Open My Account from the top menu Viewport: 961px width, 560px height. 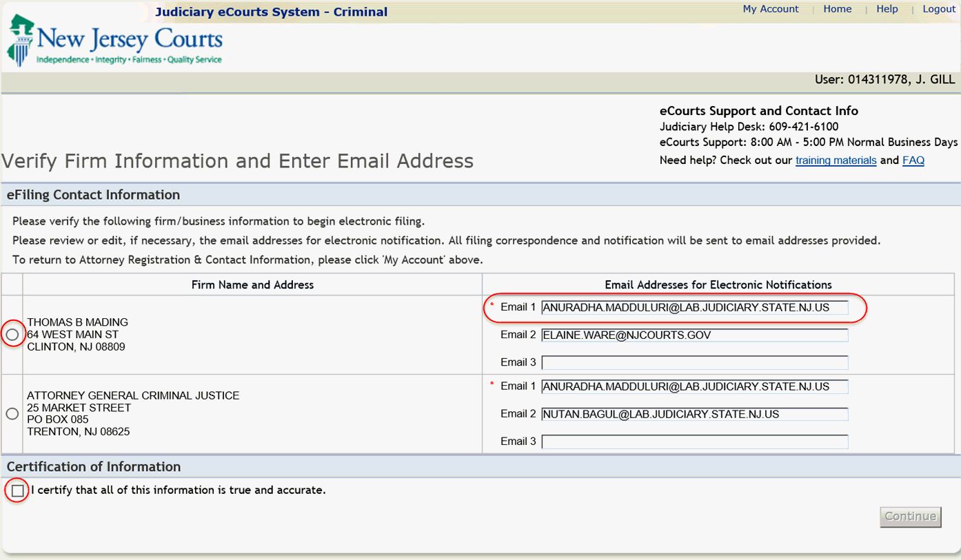(770, 9)
